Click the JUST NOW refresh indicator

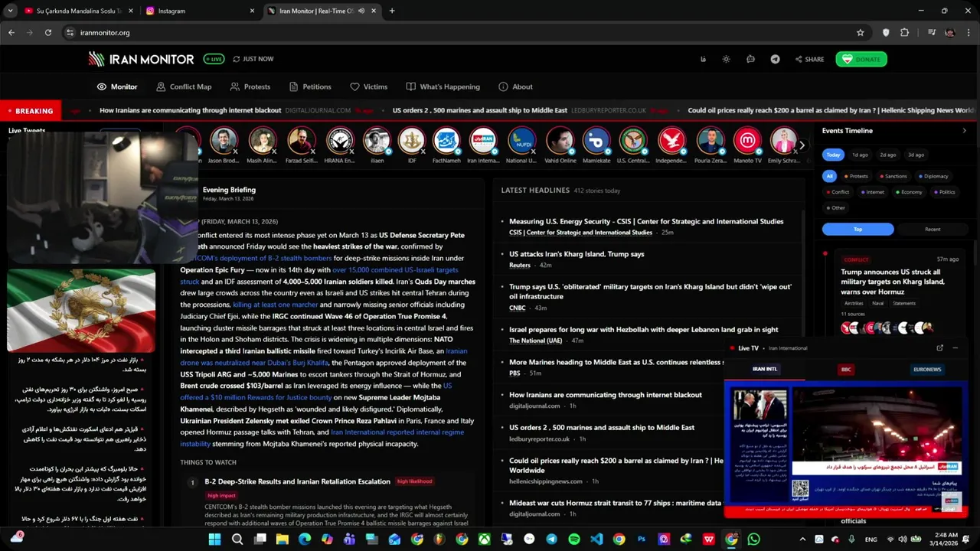253,59
